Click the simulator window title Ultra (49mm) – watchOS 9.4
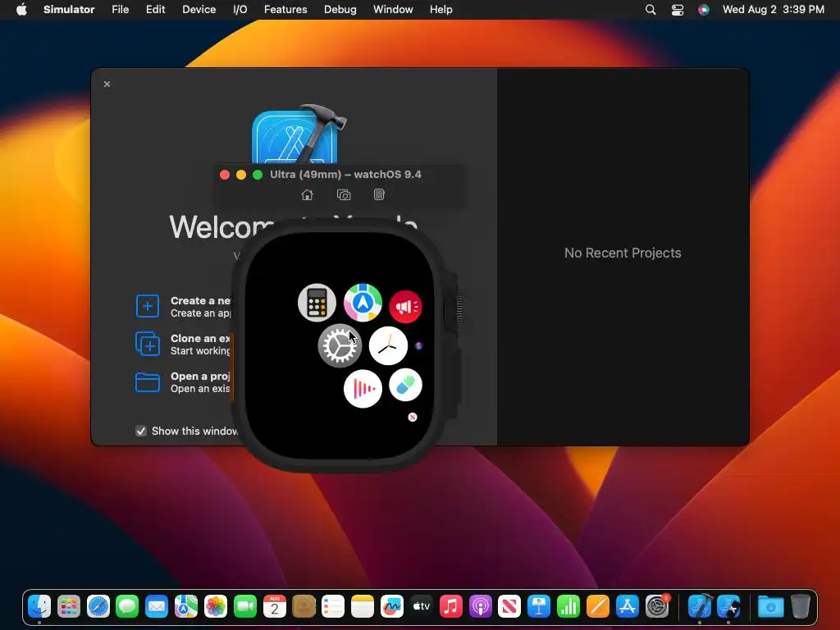 click(345, 175)
